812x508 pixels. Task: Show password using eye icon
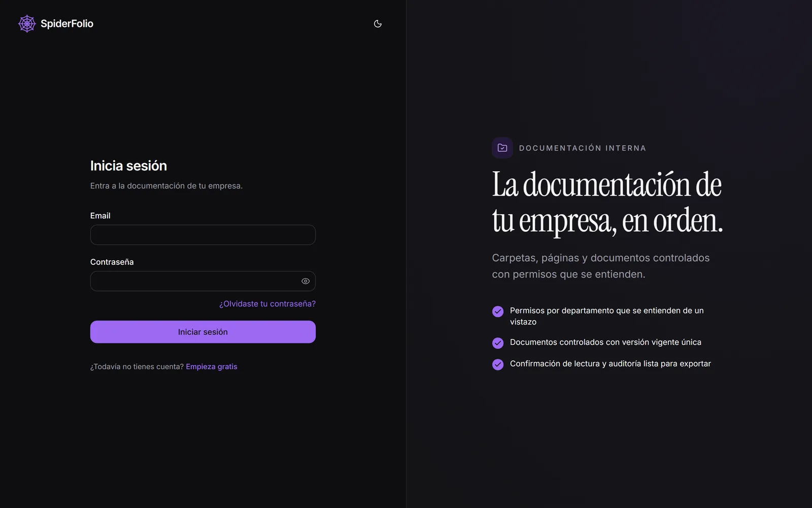306,281
